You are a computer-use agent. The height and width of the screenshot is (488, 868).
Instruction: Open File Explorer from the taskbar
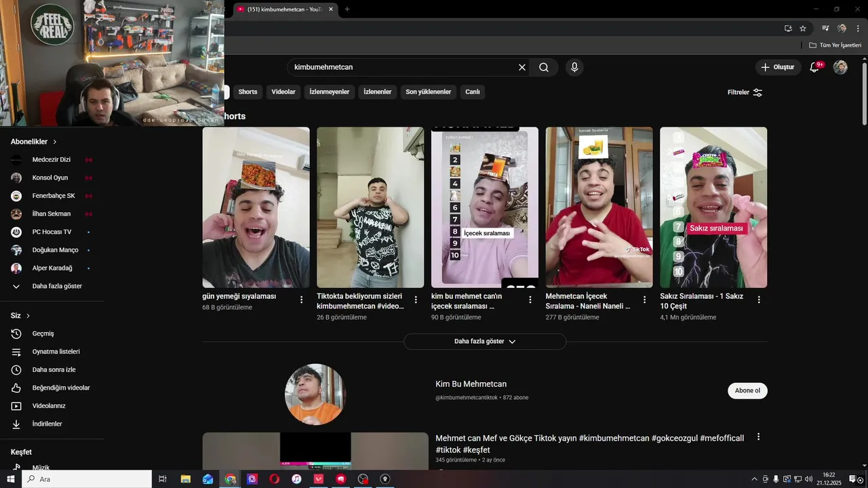coord(185,479)
